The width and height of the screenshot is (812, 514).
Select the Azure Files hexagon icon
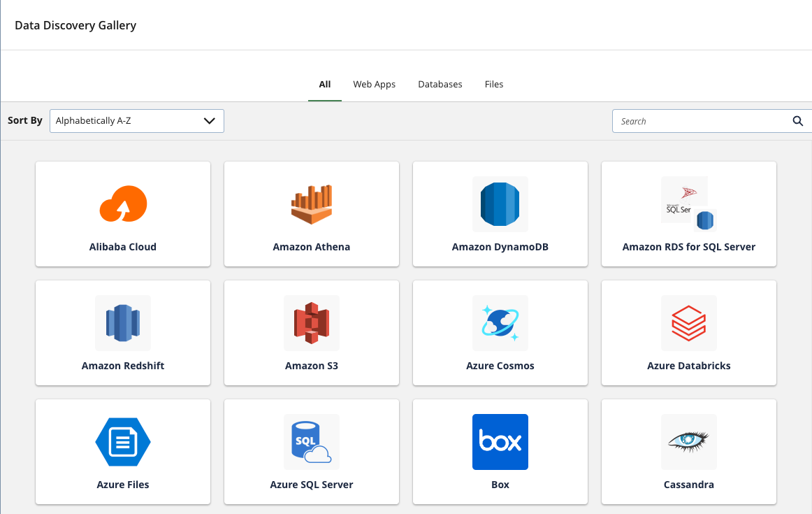coord(123,442)
